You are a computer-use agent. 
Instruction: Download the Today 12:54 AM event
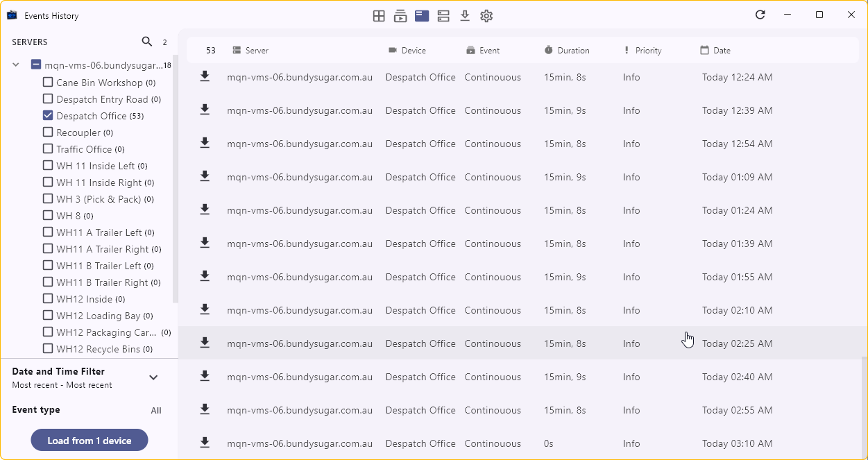[x=205, y=143]
